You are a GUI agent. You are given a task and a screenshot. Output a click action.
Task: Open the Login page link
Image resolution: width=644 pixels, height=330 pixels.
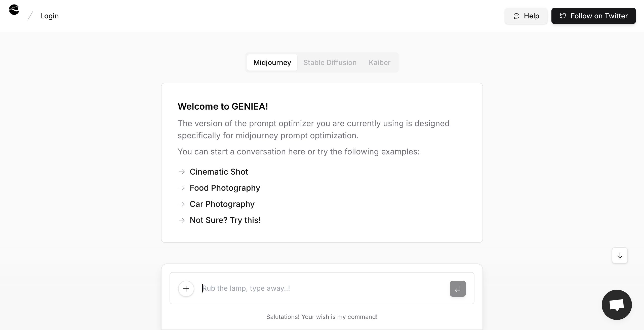click(x=49, y=16)
